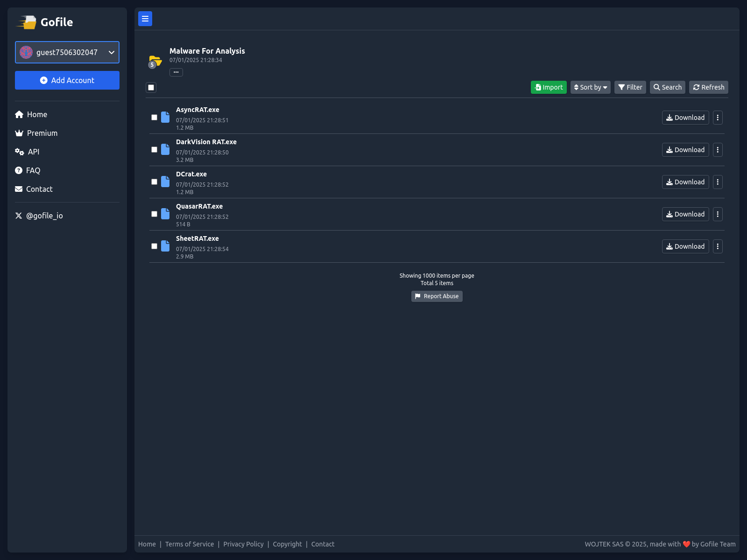Click the guest avatar icon
747x560 pixels.
[x=26, y=52]
